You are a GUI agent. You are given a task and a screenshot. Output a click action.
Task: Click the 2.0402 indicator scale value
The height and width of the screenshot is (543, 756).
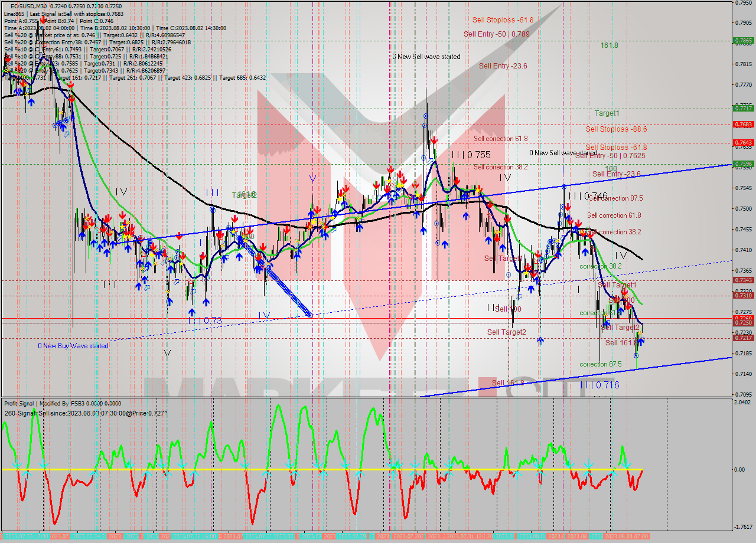(744, 403)
